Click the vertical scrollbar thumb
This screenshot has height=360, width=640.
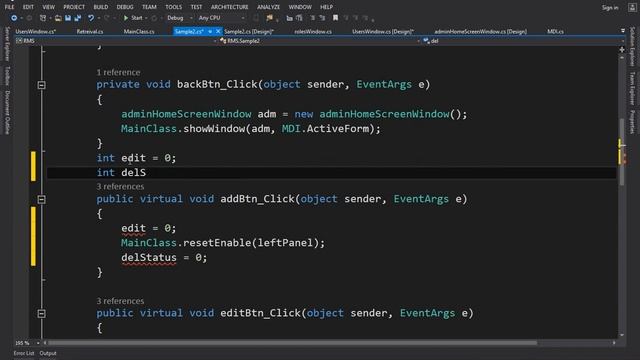[x=622, y=152]
